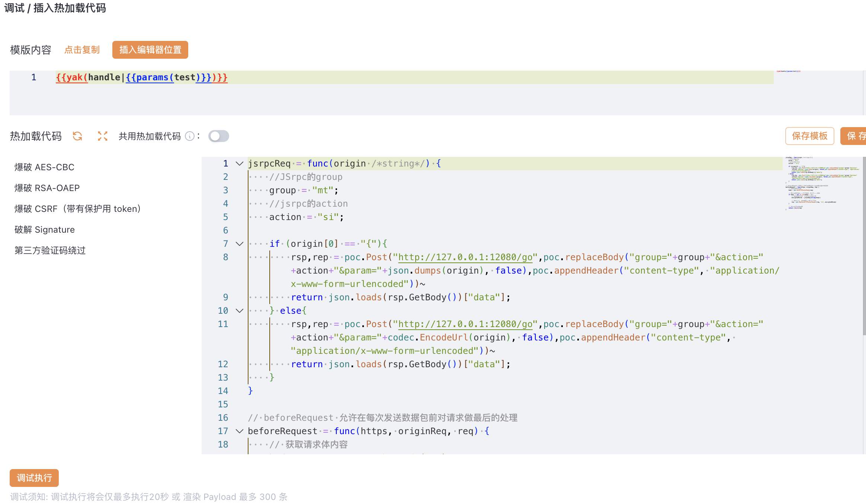
Task: Fold the beforeRequest function at line 17
Action: coord(240,431)
